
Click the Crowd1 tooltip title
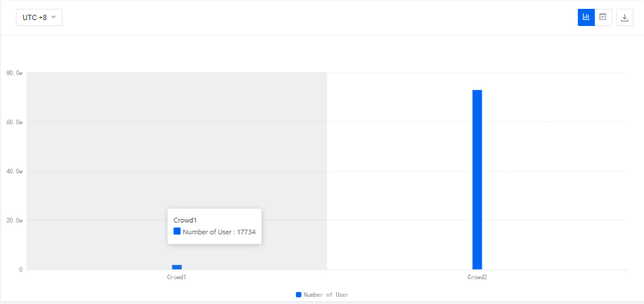pyautogui.click(x=185, y=220)
